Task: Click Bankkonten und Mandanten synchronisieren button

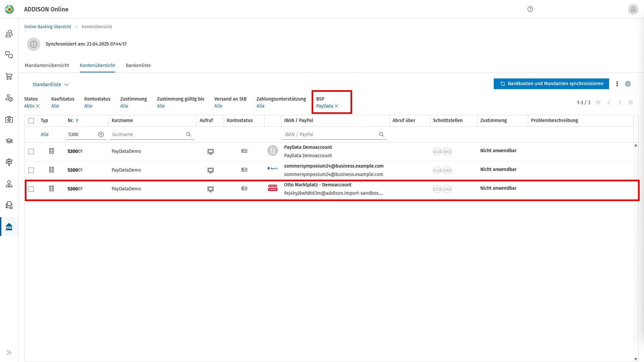Action: tap(551, 84)
